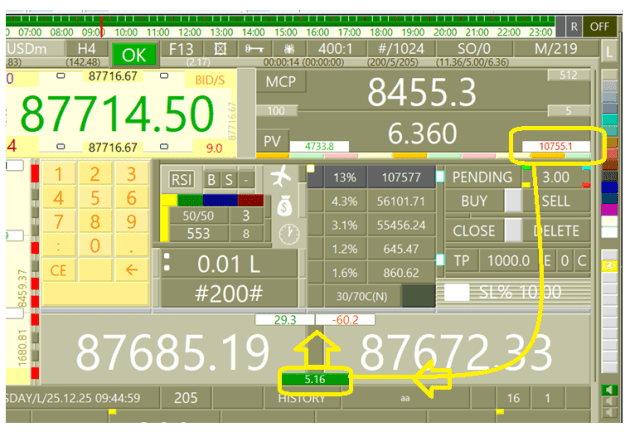Viewport: 625px width, 432px height.
Task: Click the CE key on the keypad
Action: (x=58, y=270)
